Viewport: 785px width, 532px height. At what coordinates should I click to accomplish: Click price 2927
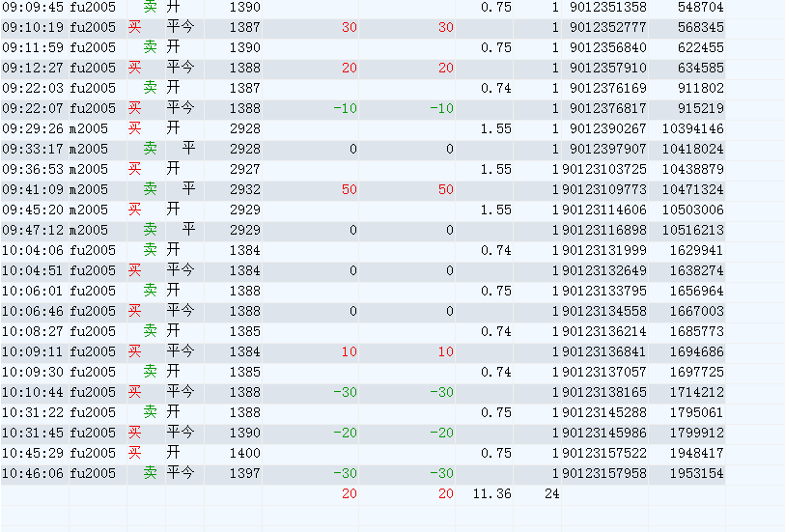[245, 169]
